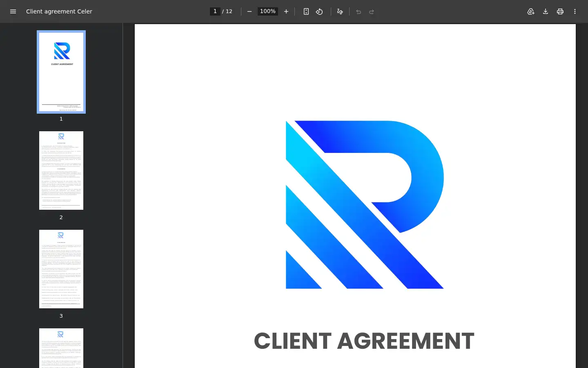This screenshot has height=368, width=588.
Task: Rotate the document counterclockwise
Action: pos(319,11)
